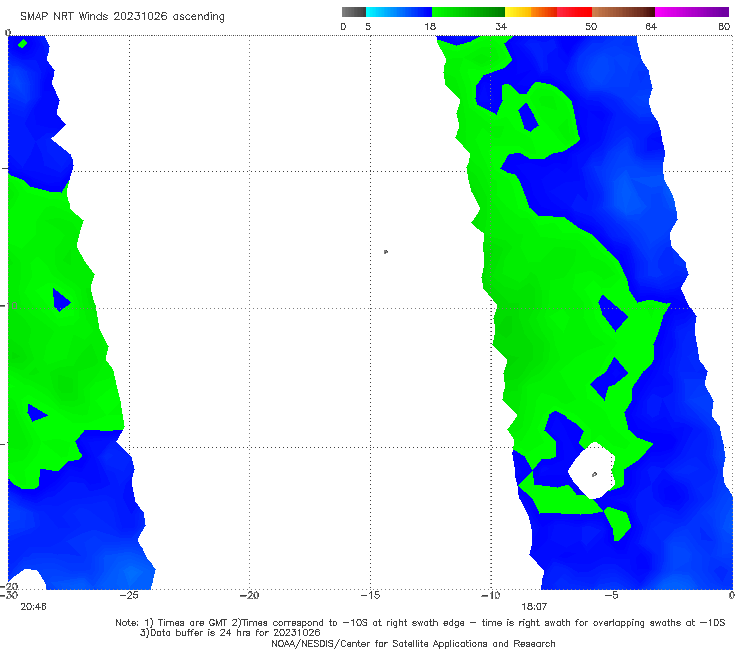Click the cyan-to-blue segment of the color bar
Screen dimensions: 740x650
click(x=399, y=12)
